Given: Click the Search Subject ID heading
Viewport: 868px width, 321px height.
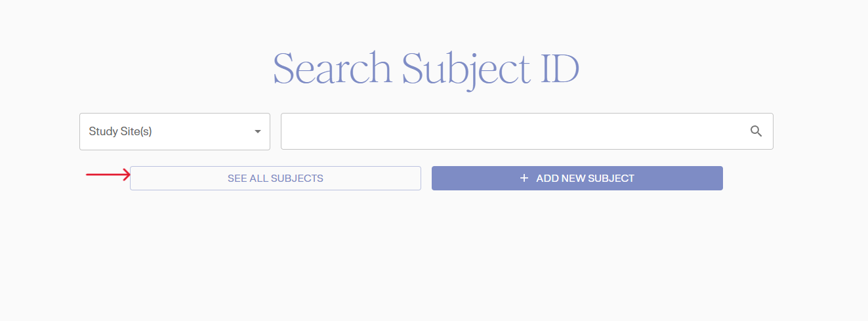Looking at the screenshot, I should click(426, 69).
